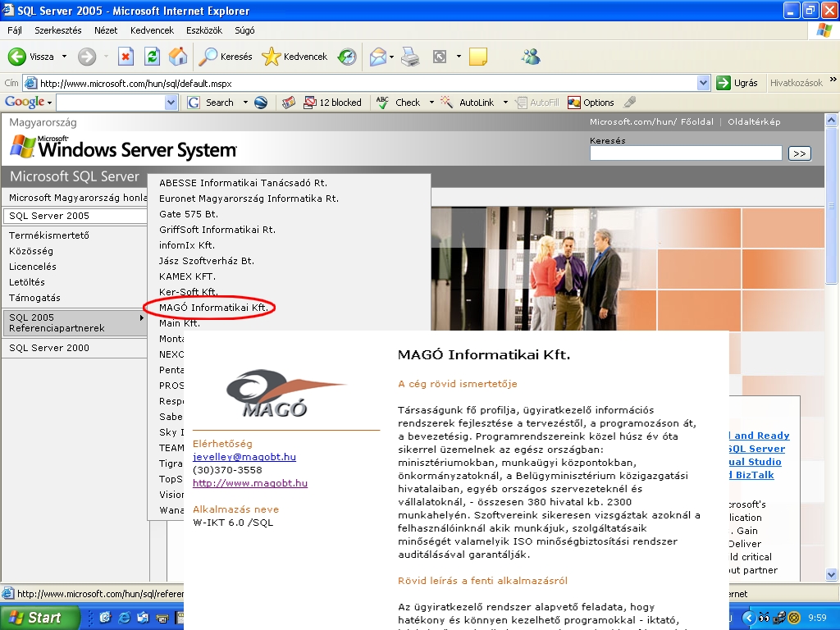Click the green Ugrás go arrow
This screenshot has width=840, height=630.
(737, 83)
